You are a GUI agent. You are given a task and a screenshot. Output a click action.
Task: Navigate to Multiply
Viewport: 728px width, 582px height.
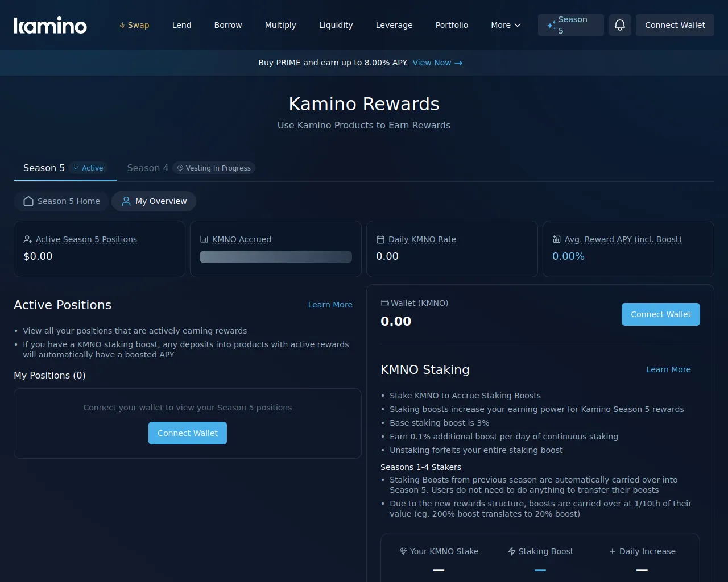[x=280, y=25]
